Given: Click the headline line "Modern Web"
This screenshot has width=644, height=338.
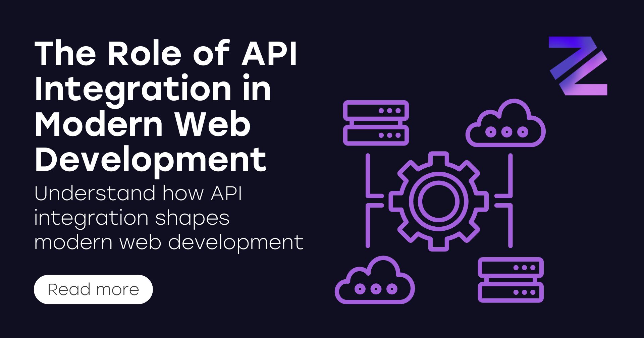Looking at the screenshot, I should pos(143,124).
